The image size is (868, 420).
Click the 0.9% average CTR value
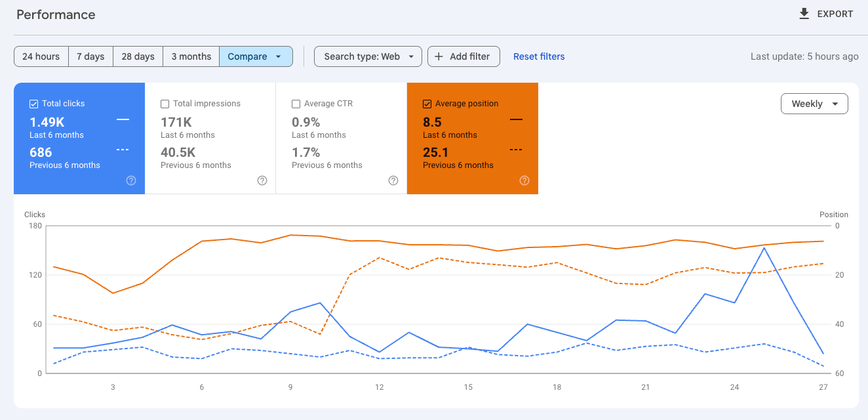(306, 122)
